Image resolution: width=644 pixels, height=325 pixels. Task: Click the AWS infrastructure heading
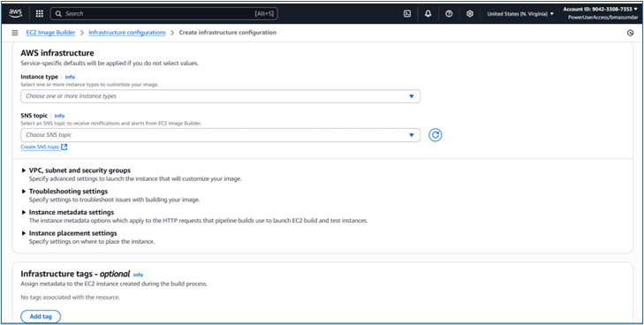click(57, 53)
